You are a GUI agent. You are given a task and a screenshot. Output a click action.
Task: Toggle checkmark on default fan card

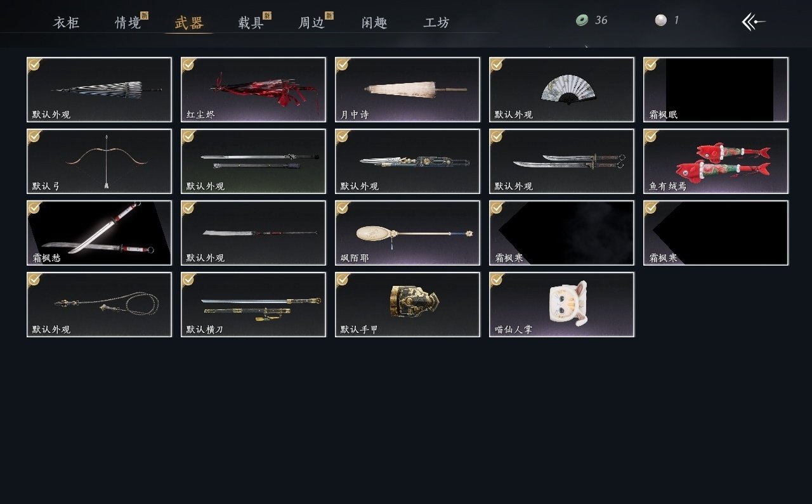click(497, 64)
